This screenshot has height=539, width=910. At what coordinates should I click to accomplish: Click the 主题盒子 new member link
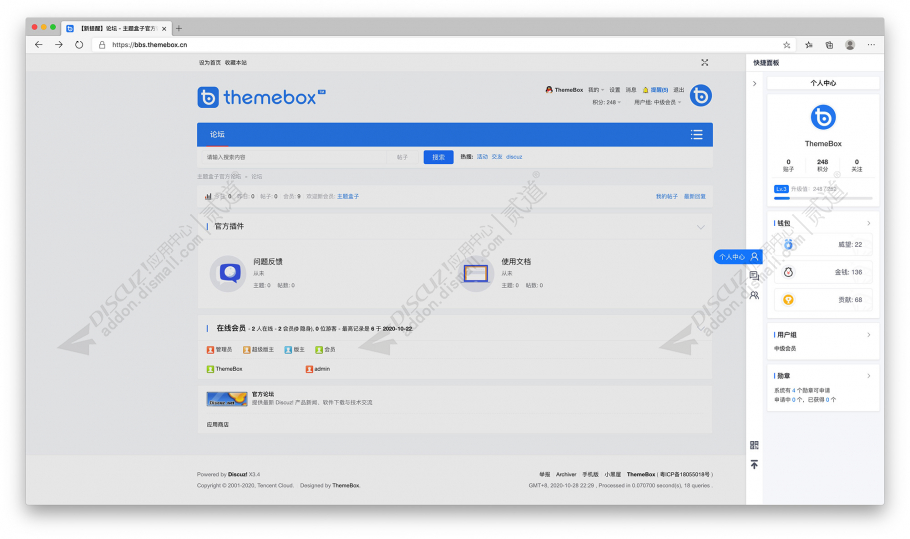click(348, 197)
